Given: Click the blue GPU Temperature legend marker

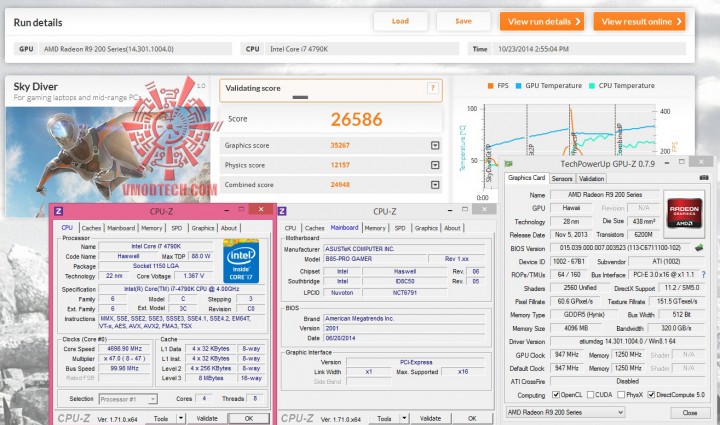Looking at the screenshot, I should (x=518, y=86).
